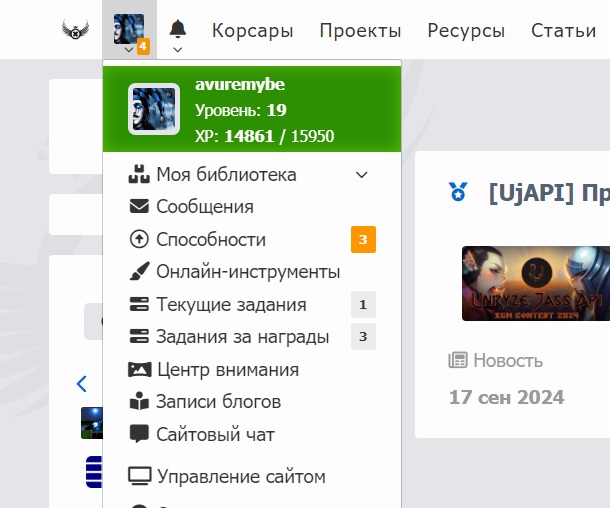Open the Ресурсы menu
Image resolution: width=610 pixels, height=508 pixels.
(x=466, y=31)
